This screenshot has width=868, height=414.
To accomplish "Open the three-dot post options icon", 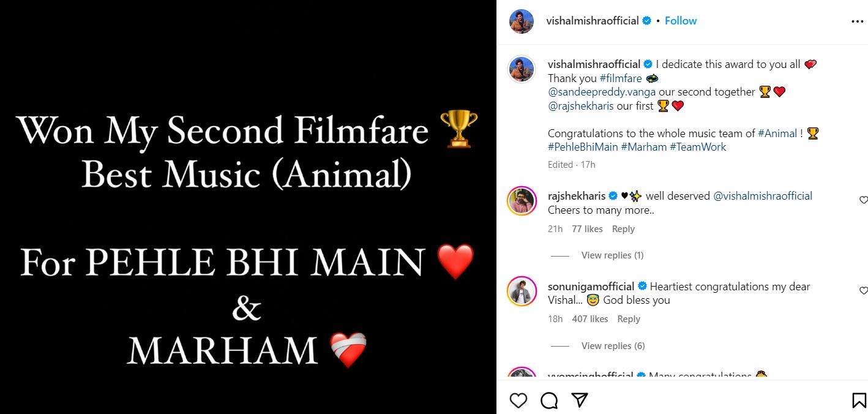I will (x=858, y=21).
